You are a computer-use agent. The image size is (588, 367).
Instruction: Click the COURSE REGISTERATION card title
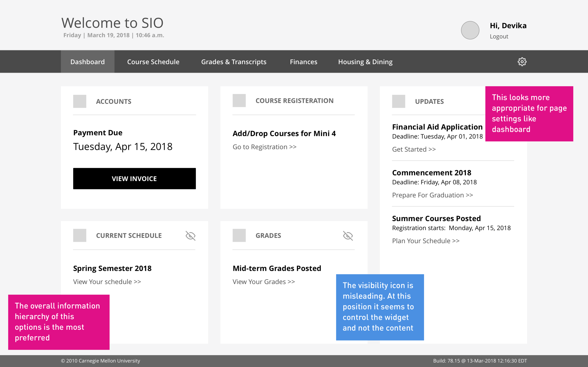pyautogui.click(x=294, y=101)
